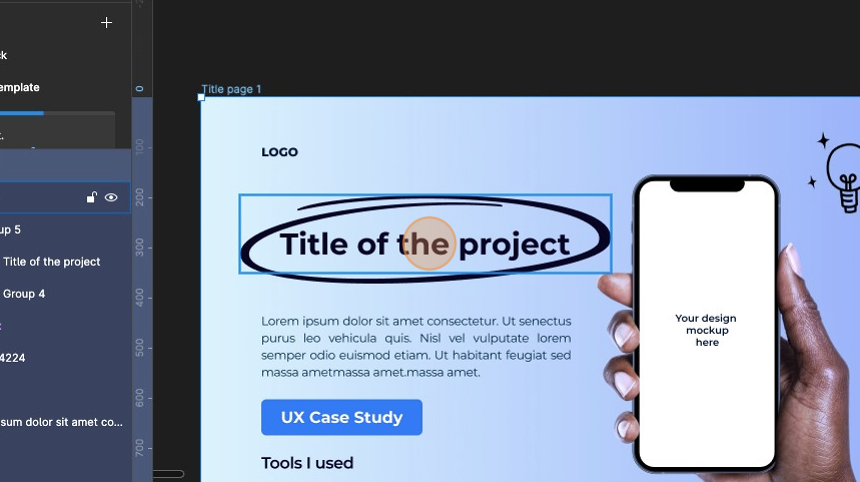Click the plus icon to add page
The height and width of the screenshot is (482, 860).
point(106,22)
